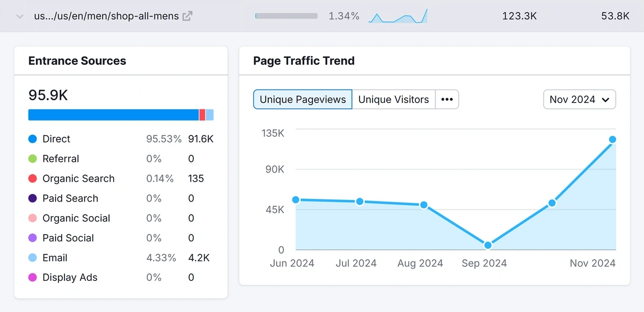
Task: Click the 1.34% progress bar
Action: point(286,16)
